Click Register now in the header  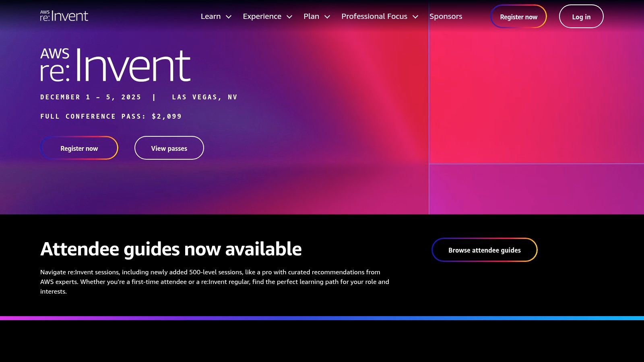click(x=518, y=16)
